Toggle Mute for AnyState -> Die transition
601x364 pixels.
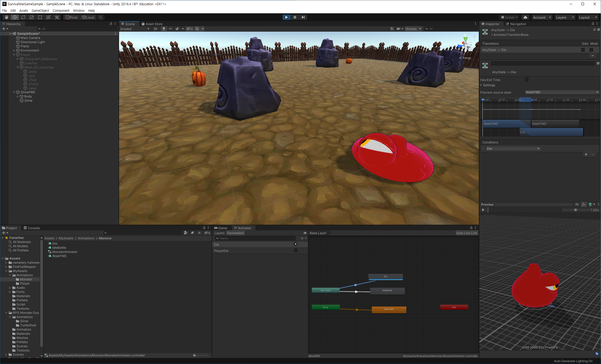[x=591, y=50]
